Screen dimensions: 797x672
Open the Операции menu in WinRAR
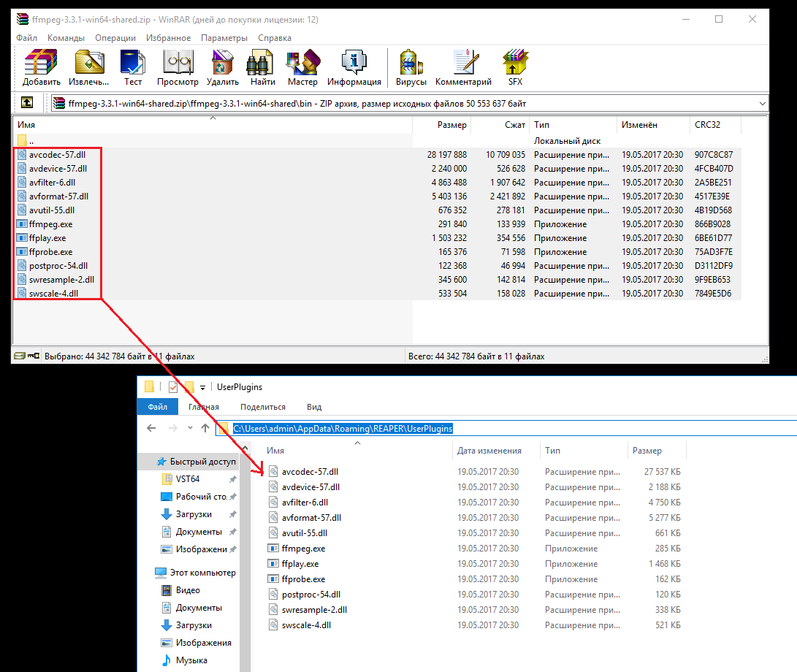(x=115, y=37)
